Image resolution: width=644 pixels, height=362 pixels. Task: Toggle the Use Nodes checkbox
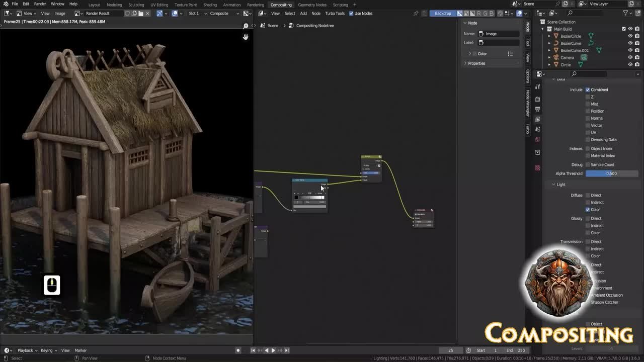click(x=351, y=14)
